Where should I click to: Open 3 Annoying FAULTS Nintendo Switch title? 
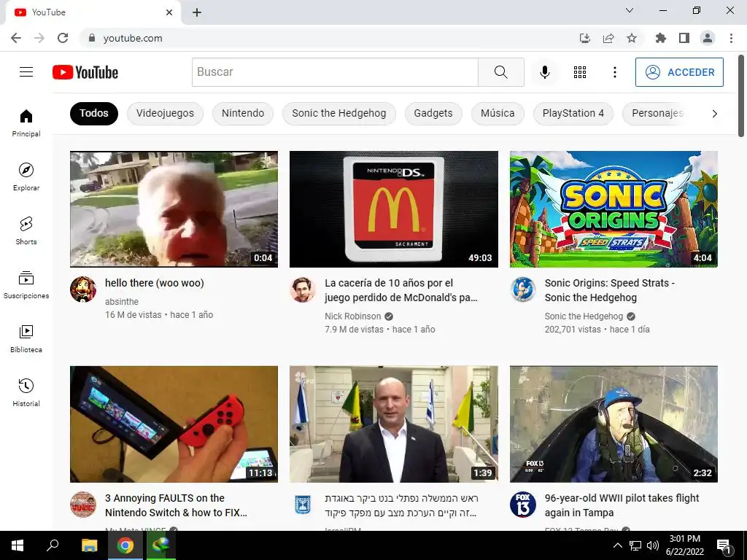coord(177,505)
